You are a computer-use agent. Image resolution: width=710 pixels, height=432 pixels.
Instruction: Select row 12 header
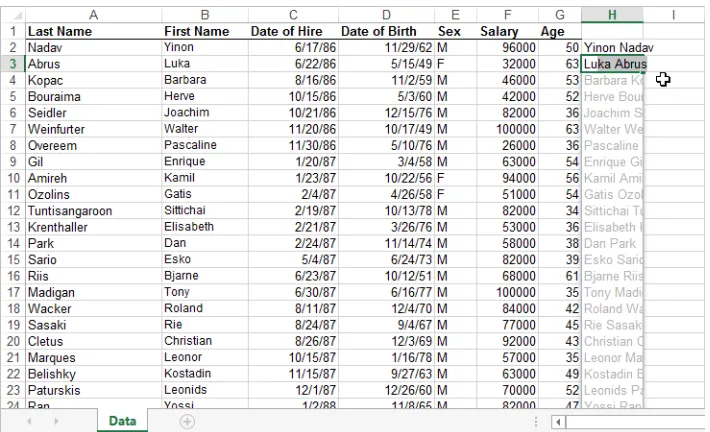(13, 211)
